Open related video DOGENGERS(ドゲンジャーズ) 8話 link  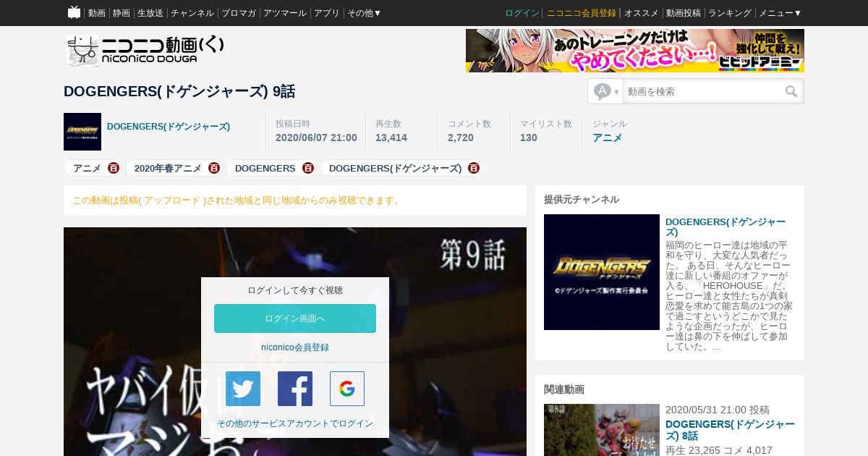730,430
